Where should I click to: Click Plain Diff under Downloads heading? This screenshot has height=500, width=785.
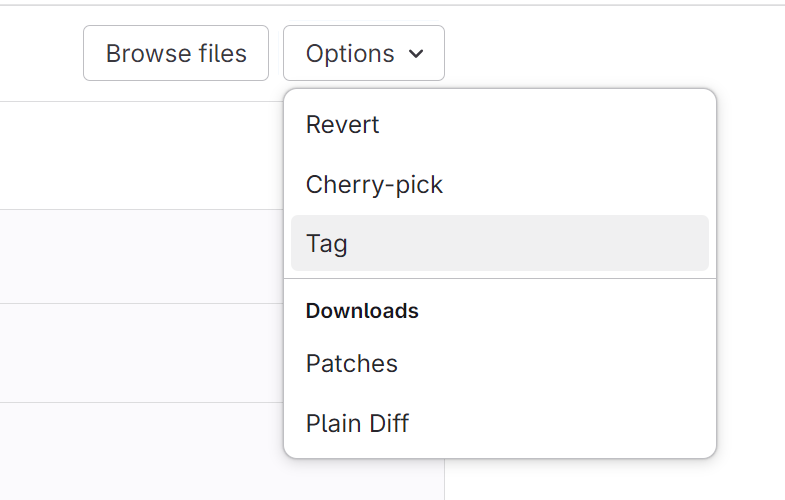(357, 422)
